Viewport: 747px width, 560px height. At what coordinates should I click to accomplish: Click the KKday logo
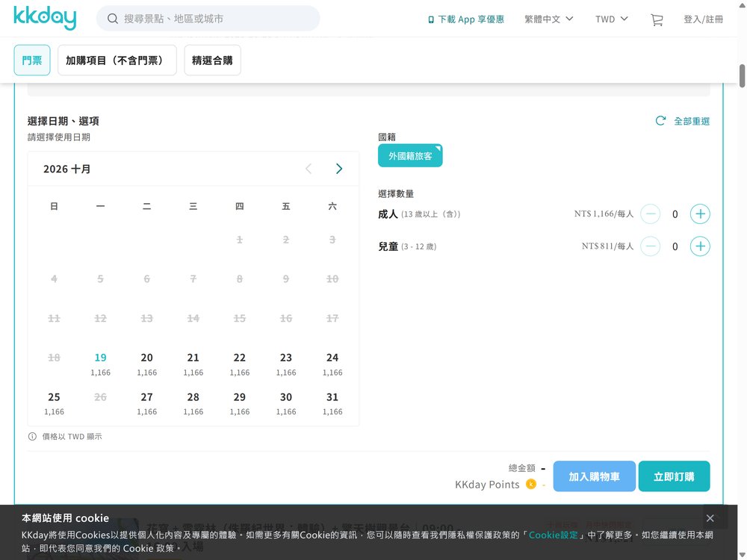tap(45, 18)
